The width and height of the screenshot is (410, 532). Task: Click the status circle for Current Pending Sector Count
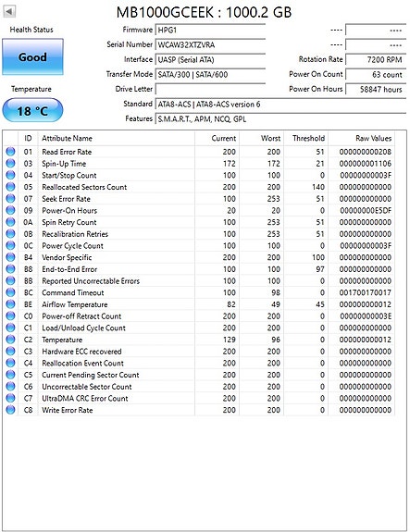coord(10,375)
